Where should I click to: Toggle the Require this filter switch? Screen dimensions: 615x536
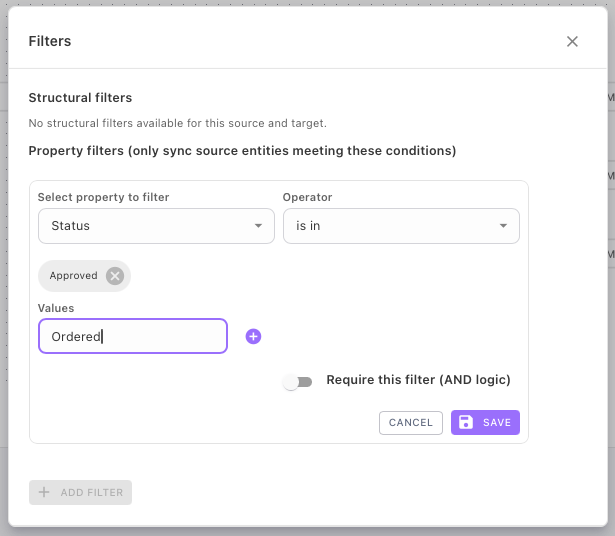(297, 381)
